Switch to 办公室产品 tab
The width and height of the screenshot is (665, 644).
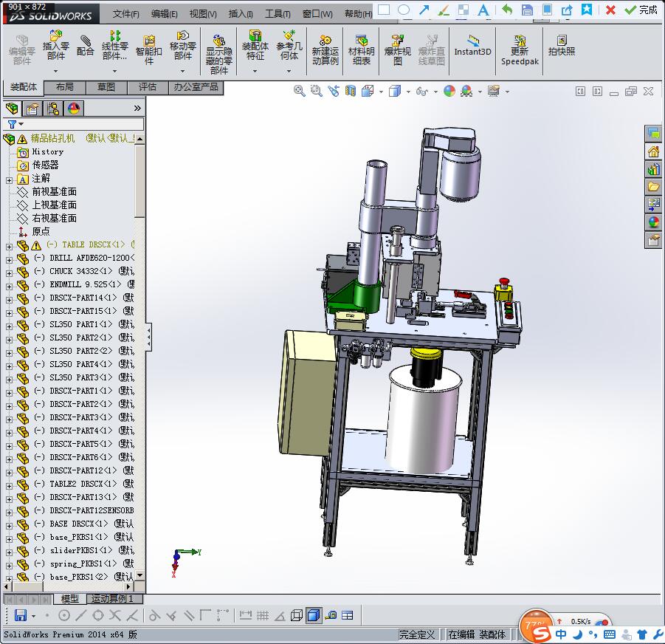[x=196, y=87]
